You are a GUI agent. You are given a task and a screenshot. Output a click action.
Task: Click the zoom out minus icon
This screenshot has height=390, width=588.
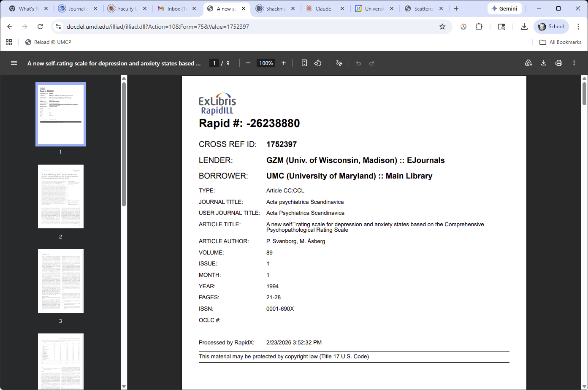point(248,63)
